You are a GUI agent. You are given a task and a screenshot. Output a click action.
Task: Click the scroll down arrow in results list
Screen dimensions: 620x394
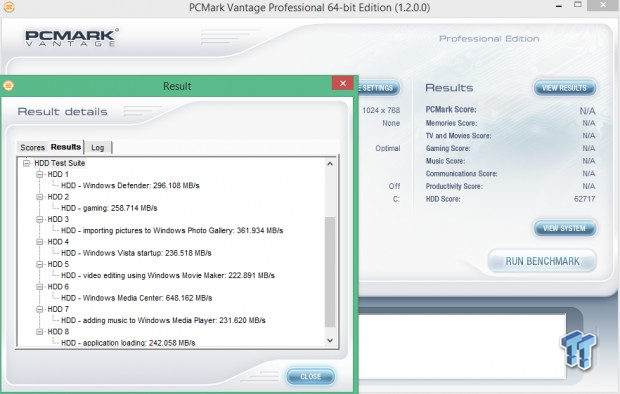(x=330, y=340)
